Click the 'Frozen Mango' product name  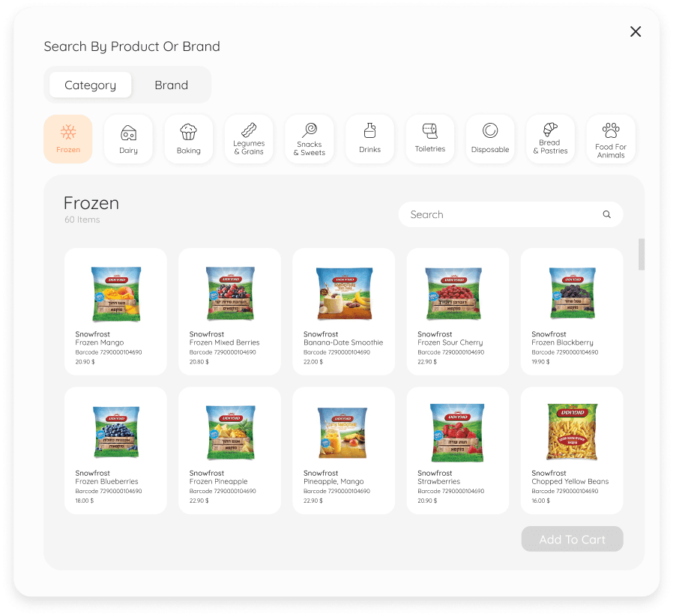[x=100, y=342]
